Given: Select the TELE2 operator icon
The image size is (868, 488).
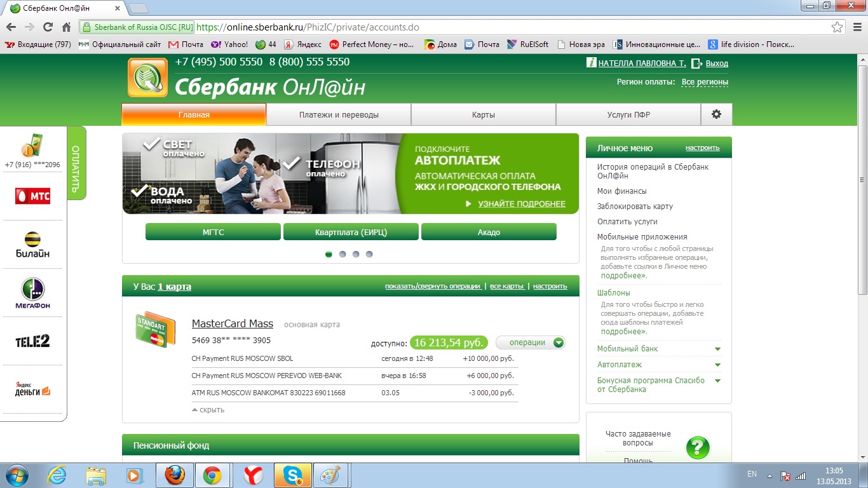Looking at the screenshot, I should (x=32, y=341).
